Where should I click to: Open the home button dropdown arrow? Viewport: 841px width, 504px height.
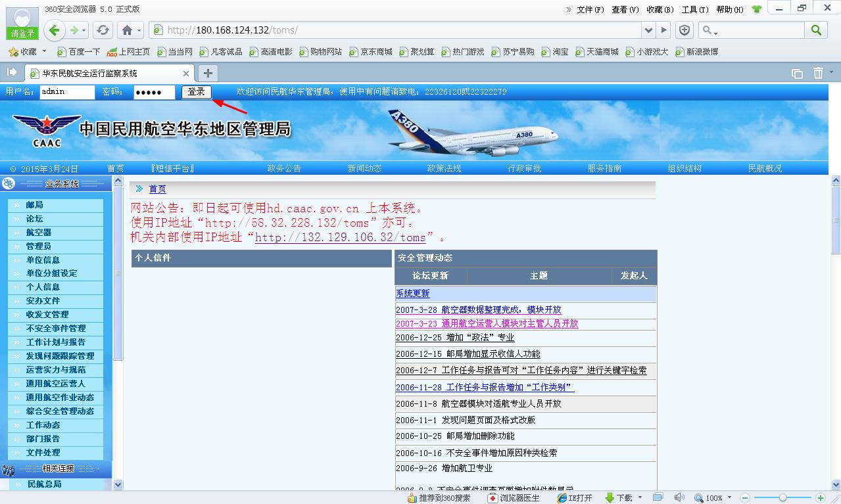139,31
